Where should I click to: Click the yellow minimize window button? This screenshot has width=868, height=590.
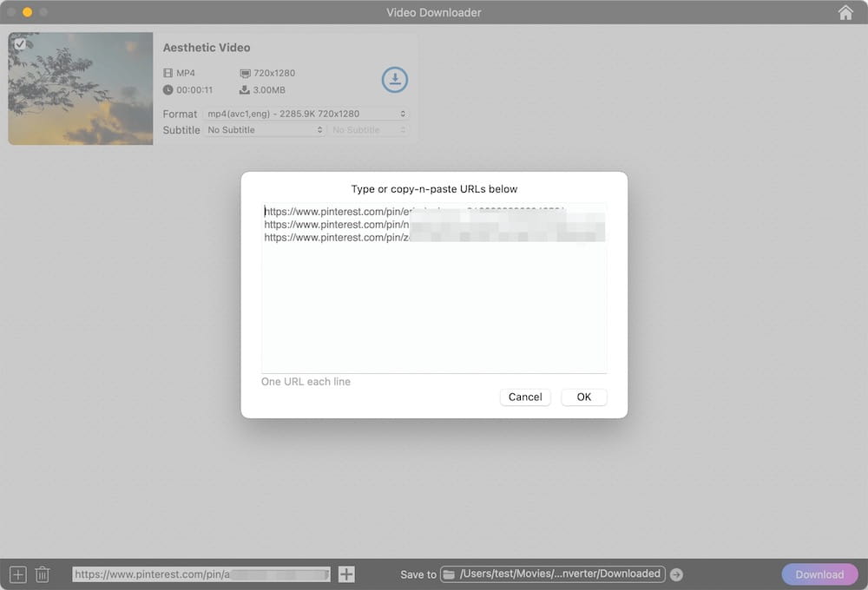pyautogui.click(x=27, y=11)
